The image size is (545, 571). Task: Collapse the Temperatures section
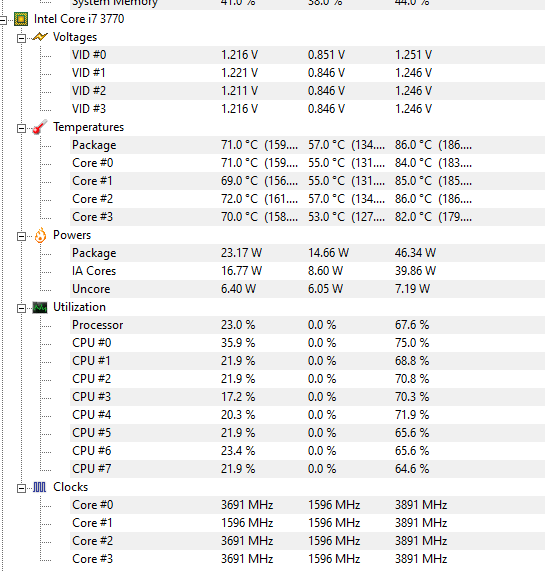pos(21,128)
